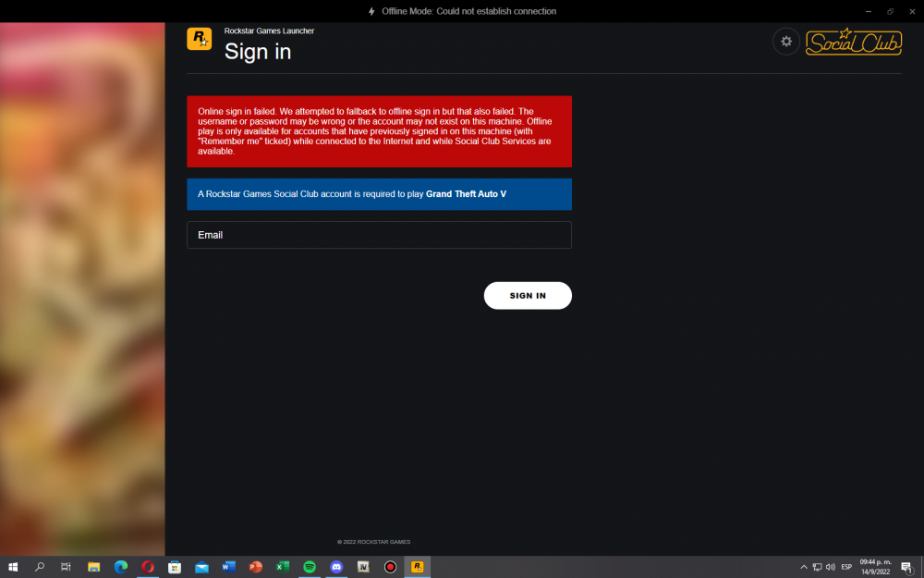Screen dimensions: 924x578
Task: Click the Social Club logo
Action: 853,42
